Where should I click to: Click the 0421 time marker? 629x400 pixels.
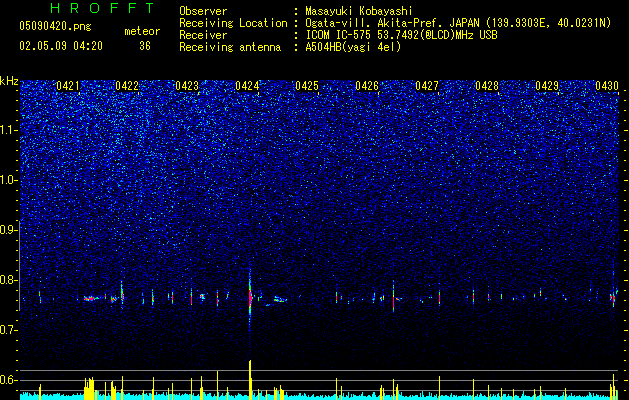(68, 86)
